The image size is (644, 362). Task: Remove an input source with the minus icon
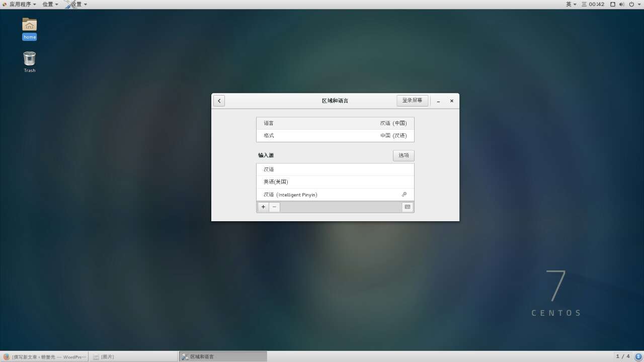pyautogui.click(x=274, y=207)
